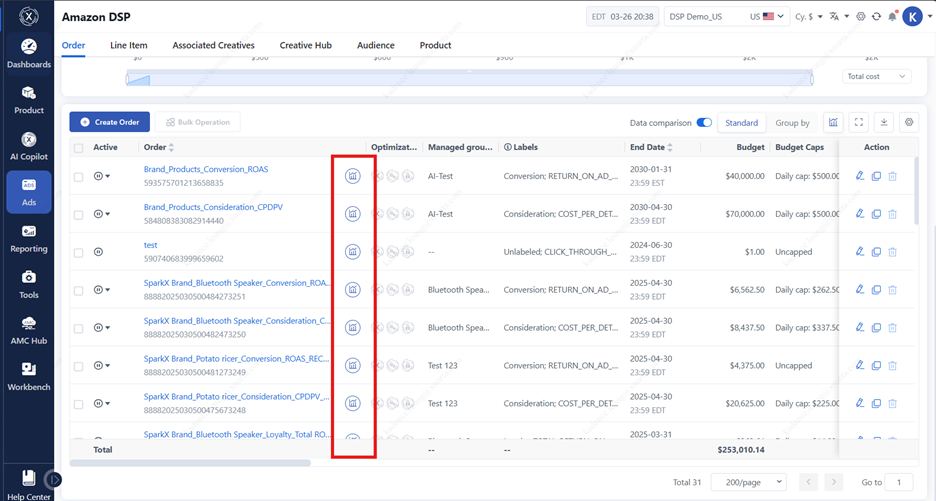Open chart icon for Brand_Products_Conversion_ROAS order
Image resolution: width=936 pixels, height=501 pixels.
click(352, 176)
